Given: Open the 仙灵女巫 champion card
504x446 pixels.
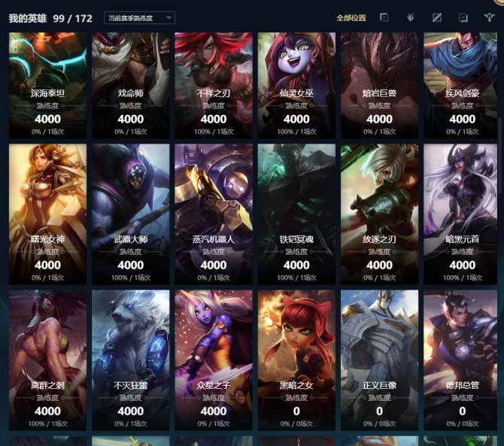Looking at the screenshot, I should pyautogui.click(x=296, y=85).
